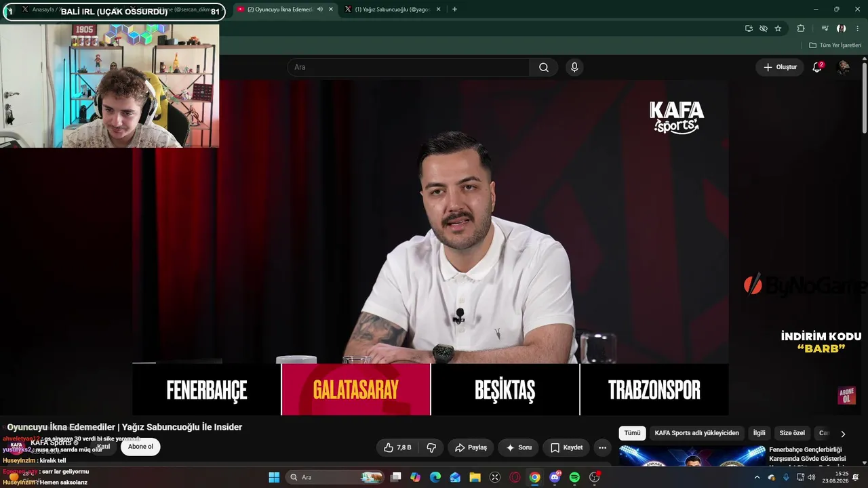Select the İlgili filter chip
Screen dimensions: 868x488
(x=759, y=433)
